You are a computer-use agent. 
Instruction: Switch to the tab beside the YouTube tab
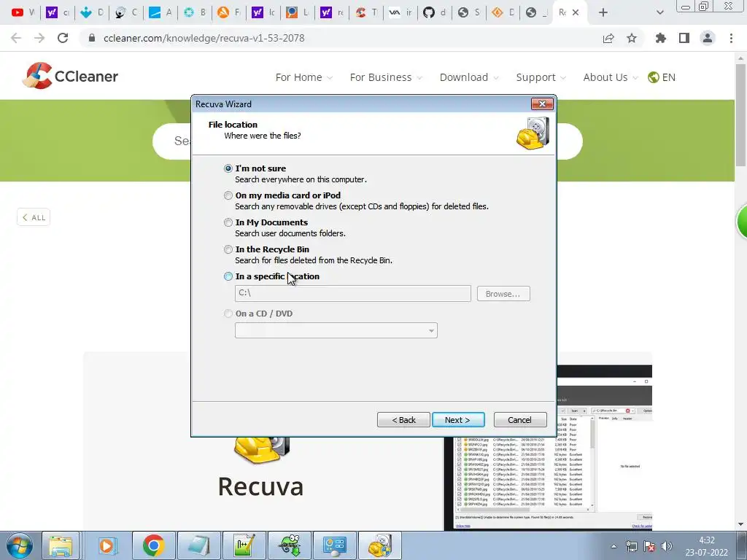(x=57, y=12)
